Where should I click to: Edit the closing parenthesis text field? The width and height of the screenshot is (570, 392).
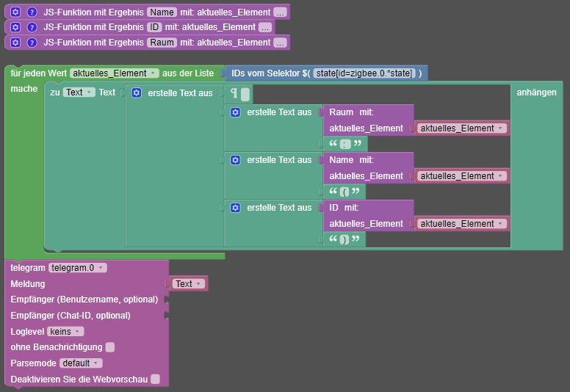pos(344,239)
